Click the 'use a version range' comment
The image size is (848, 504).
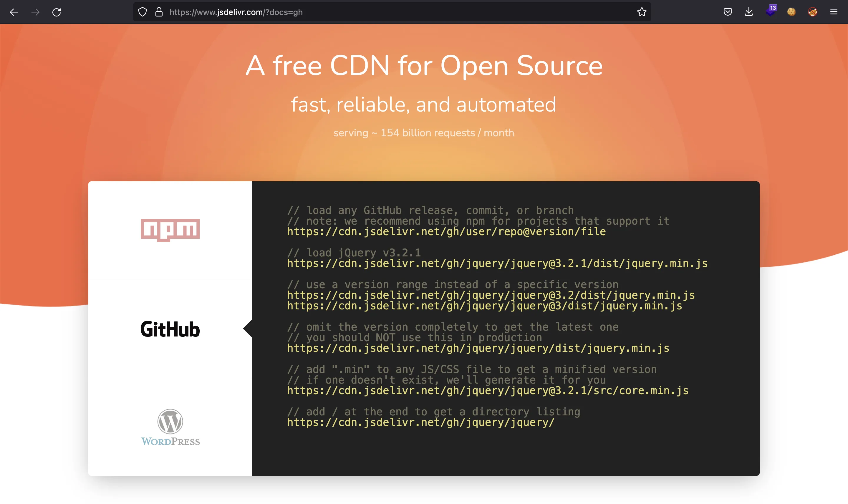click(453, 285)
